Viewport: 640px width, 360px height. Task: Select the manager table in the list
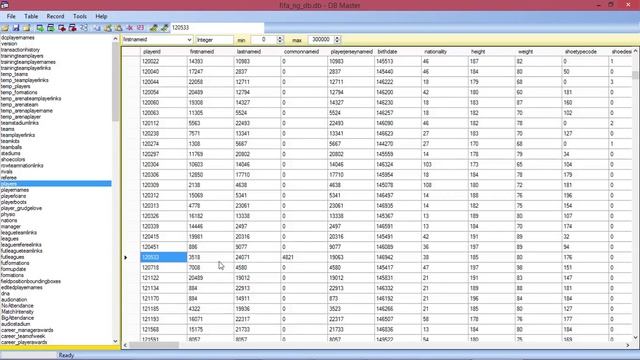[11, 227]
